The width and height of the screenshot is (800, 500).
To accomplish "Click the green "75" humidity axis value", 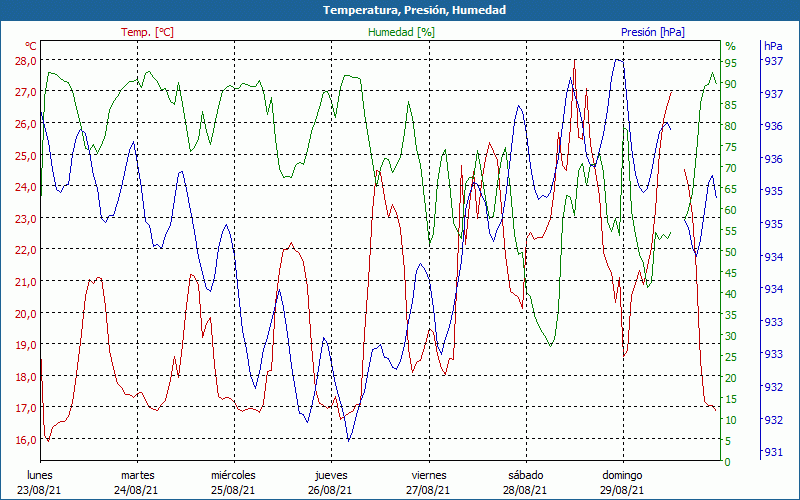I will [x=731, y=147].
